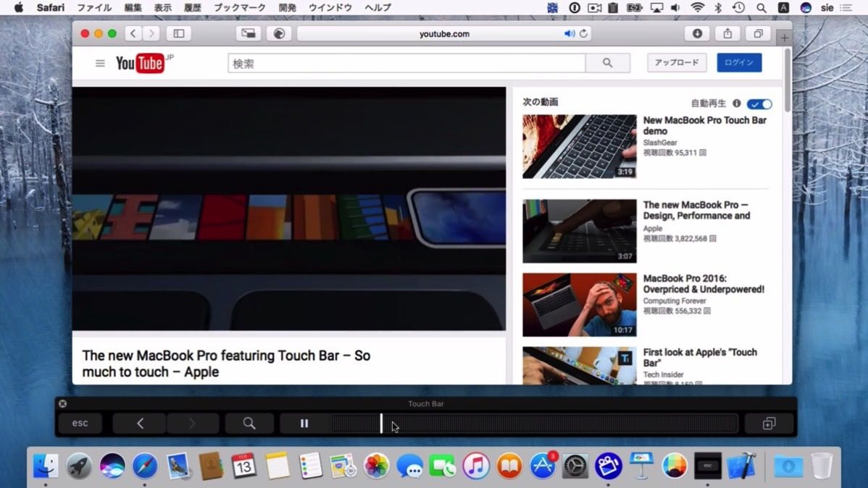Tap the Touch Bar back arrow
Viewport: 868px width, 488px height.
[140, 424]
